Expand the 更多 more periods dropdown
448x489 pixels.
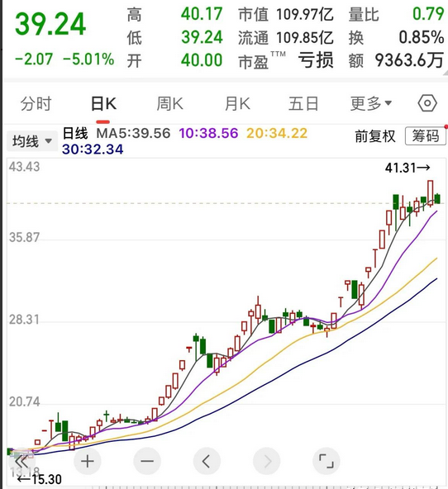pos(370,104)
